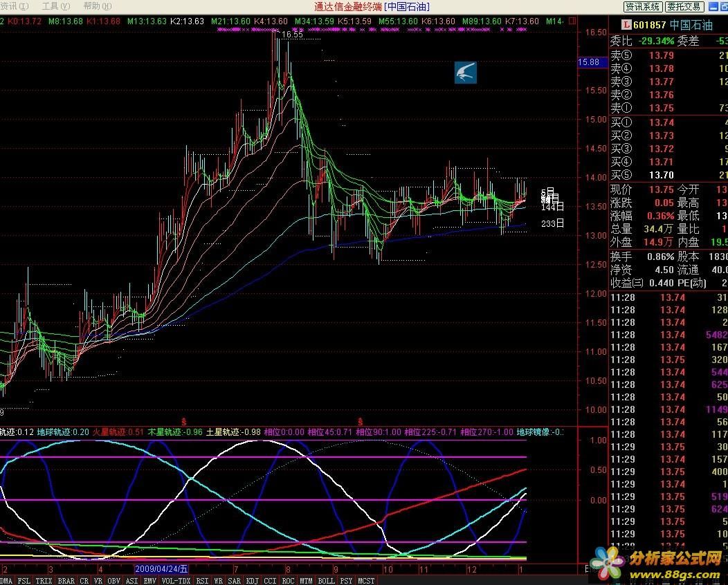Switch to the KDJ indicator tab
Viewport: 728px width, 585px height.
pos(252,580)
